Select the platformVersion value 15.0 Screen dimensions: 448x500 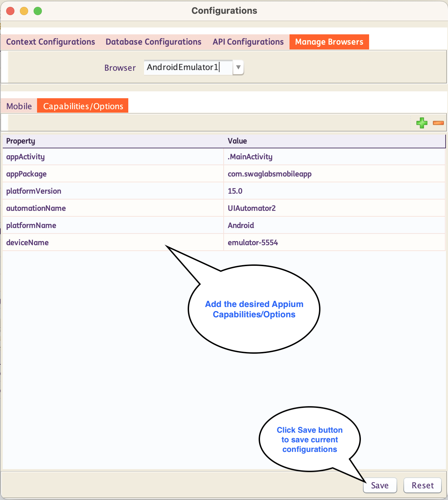235,191
